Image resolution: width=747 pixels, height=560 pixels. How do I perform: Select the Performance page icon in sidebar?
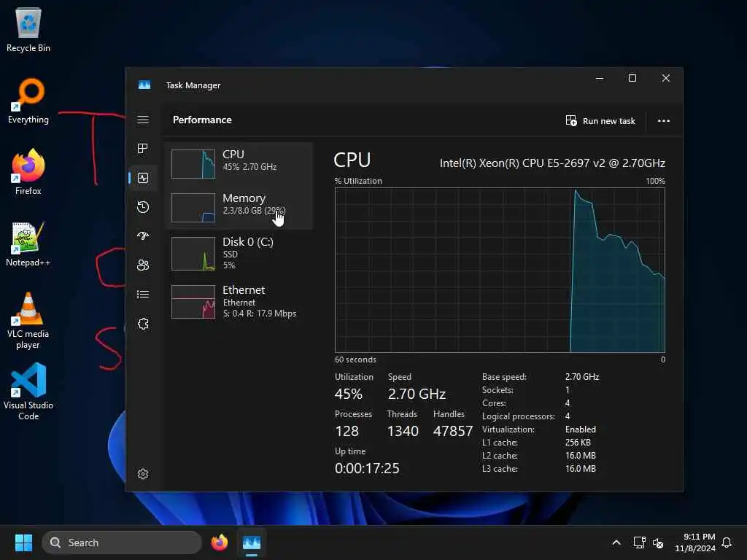pos(143,178)
